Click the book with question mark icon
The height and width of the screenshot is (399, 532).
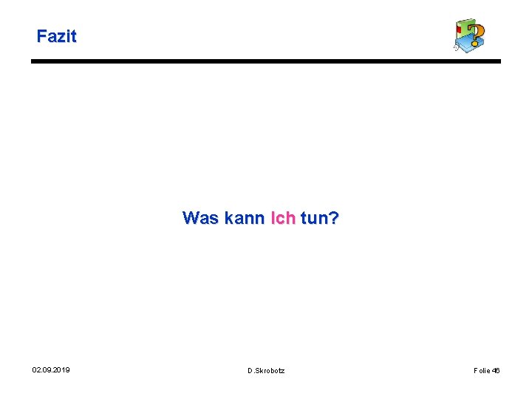point(470,35)
